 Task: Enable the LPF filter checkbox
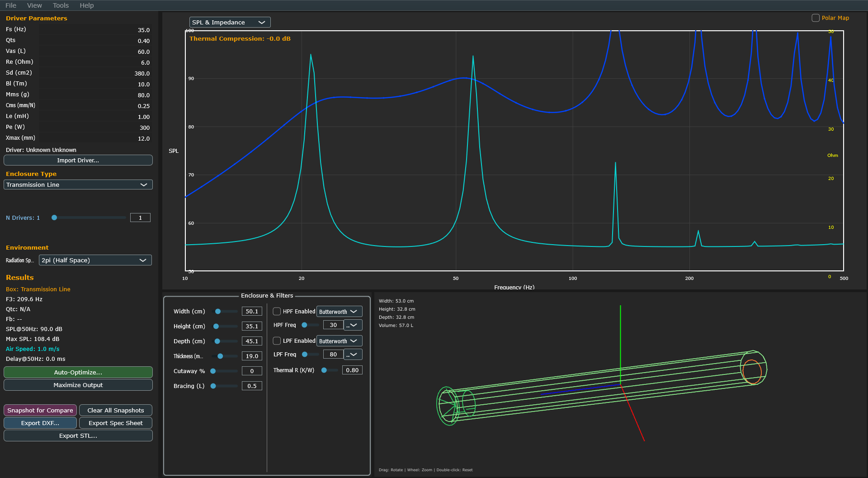click(277, 341)
